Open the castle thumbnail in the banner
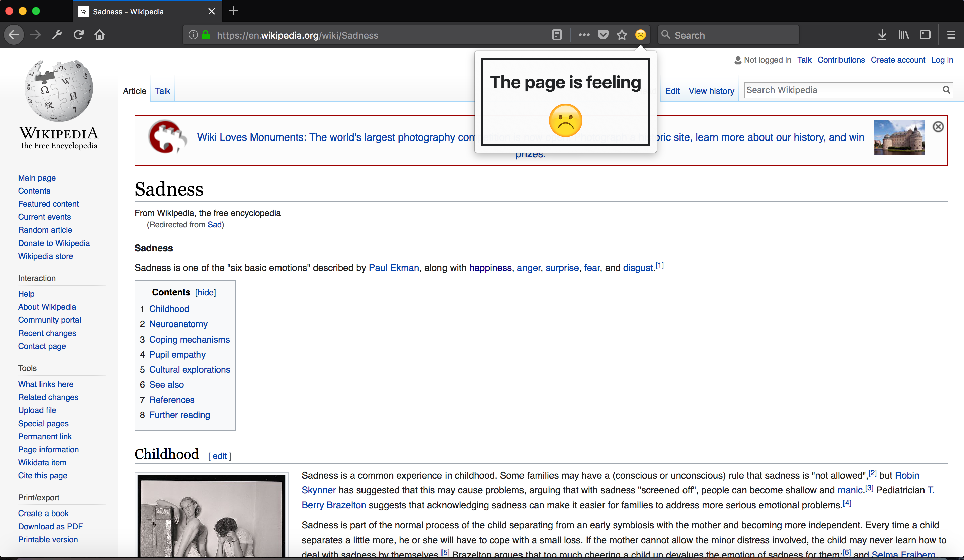The image size is (964, 560). [x=899, y=137]
